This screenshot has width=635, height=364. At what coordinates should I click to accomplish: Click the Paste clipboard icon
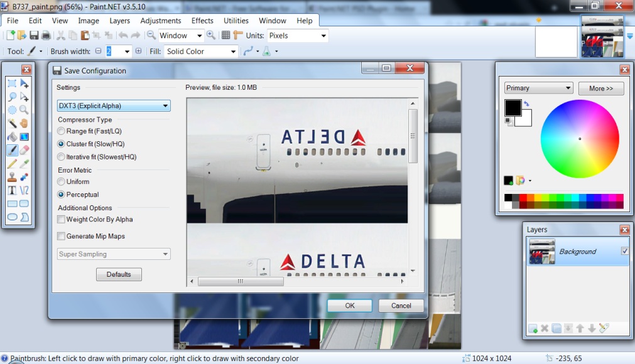pos(85,35)
